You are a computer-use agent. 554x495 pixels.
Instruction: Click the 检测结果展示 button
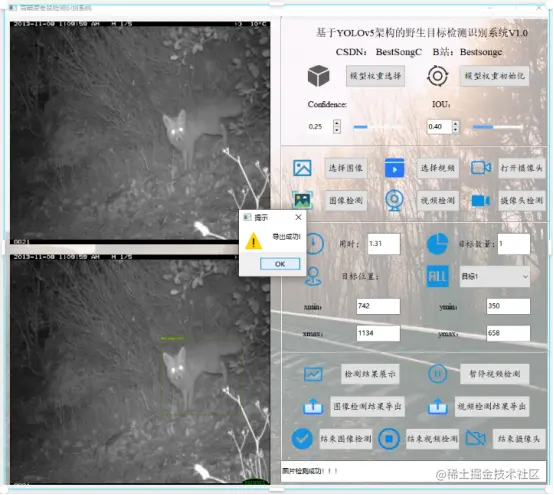pyautogui.click(x=370, y=374)
